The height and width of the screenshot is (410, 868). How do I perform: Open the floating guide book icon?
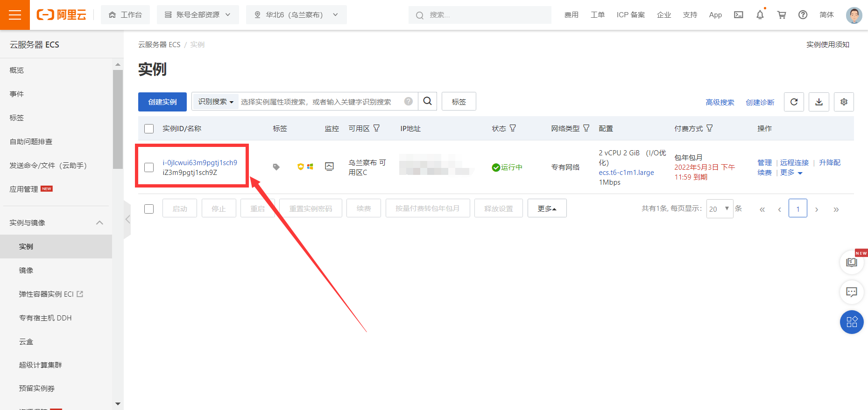tap(852, 263)
